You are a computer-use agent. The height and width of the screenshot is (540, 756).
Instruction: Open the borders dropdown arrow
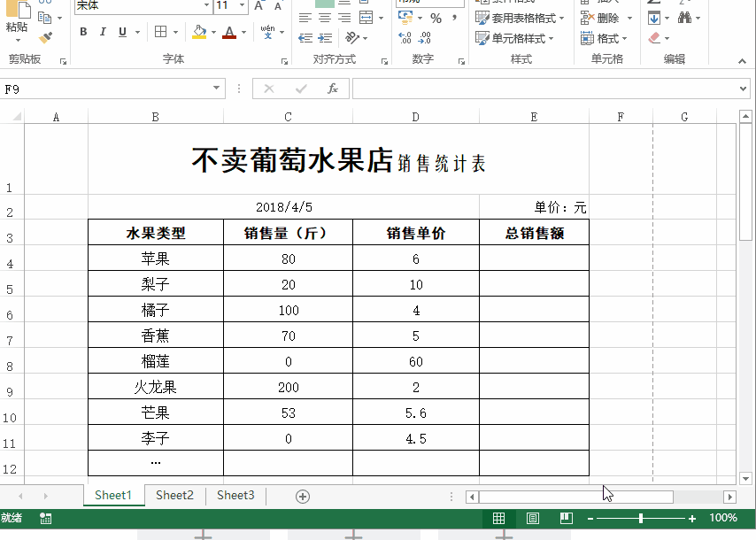[x=175, y=32]
